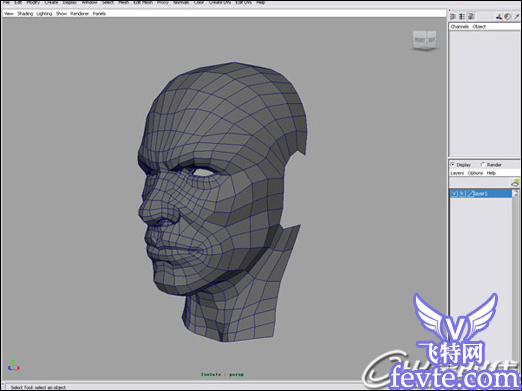Viewport: 522px width, 391px height.
Task: Click the eyedropper-style icon in Channel Box
Action: pyautogui.click(x=517, y=16)
